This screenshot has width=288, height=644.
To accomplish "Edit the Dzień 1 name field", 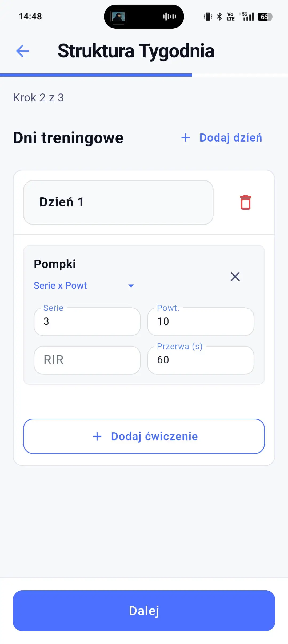I will [118, 202].
